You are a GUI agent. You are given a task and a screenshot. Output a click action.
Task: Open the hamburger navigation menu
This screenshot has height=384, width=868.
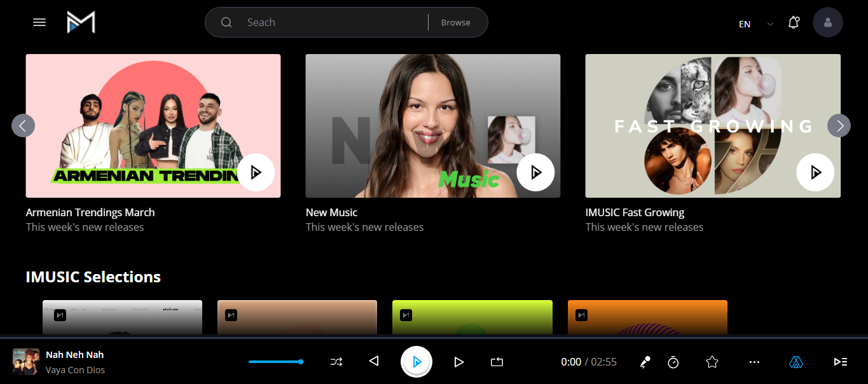39,22
